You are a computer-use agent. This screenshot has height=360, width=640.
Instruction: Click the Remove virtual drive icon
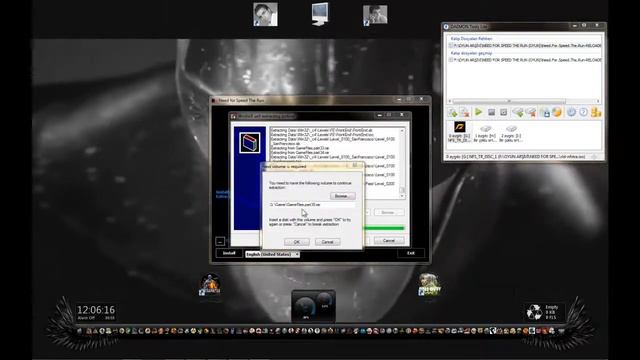531,112
